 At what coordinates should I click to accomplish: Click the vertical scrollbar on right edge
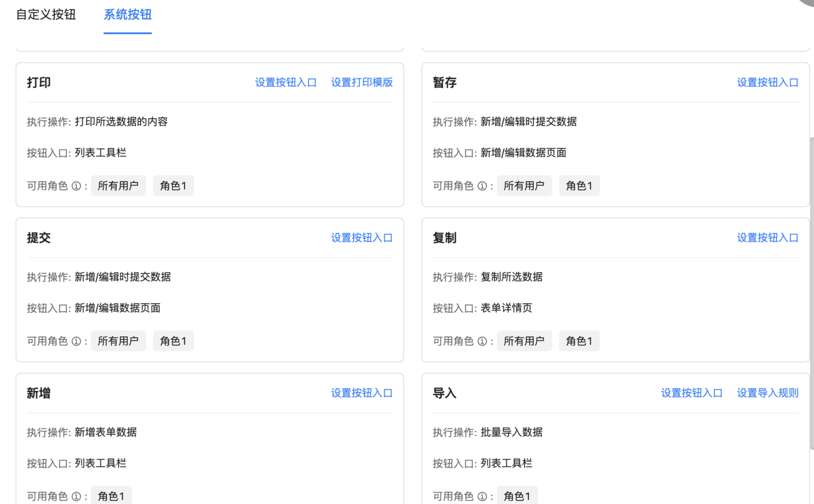tap(812, 293)
